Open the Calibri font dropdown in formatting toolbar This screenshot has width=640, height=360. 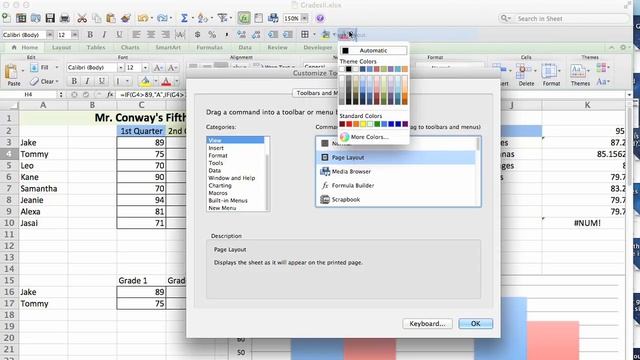[49, 35]
